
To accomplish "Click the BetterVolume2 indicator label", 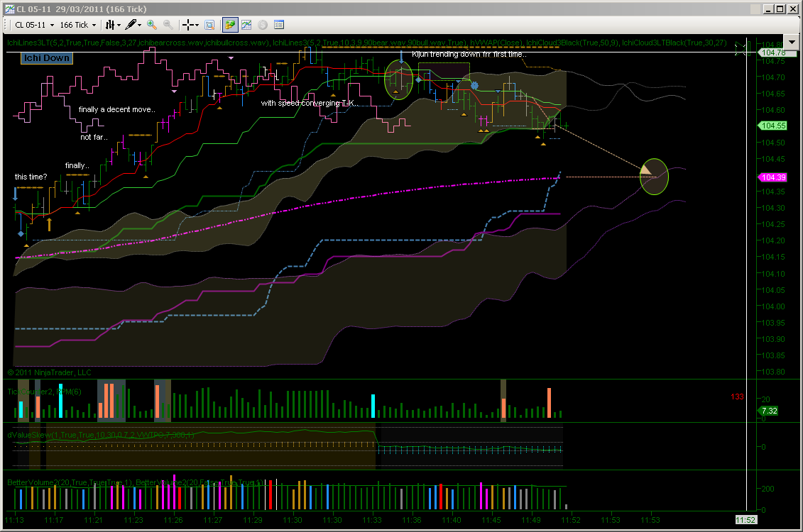I will [x=136, y=482].
